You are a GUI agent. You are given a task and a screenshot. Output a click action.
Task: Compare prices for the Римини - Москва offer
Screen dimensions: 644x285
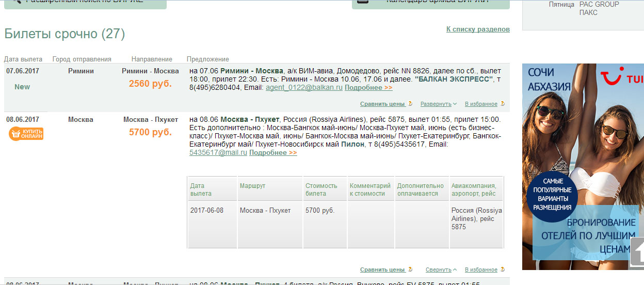pos(382,104)
